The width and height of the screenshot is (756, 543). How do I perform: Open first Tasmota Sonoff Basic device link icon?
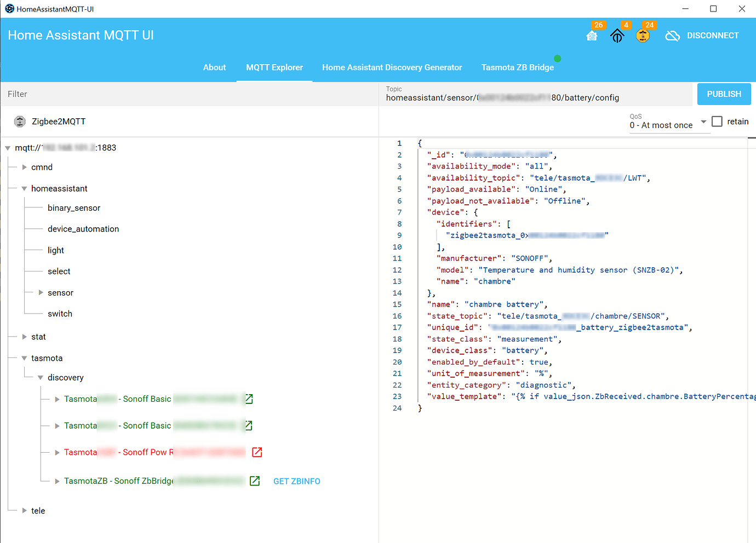click(x=249, y=399)
